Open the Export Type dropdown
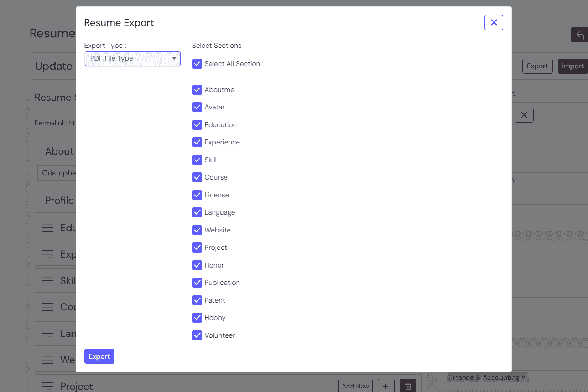588x392 pixels. coord(133,58)
